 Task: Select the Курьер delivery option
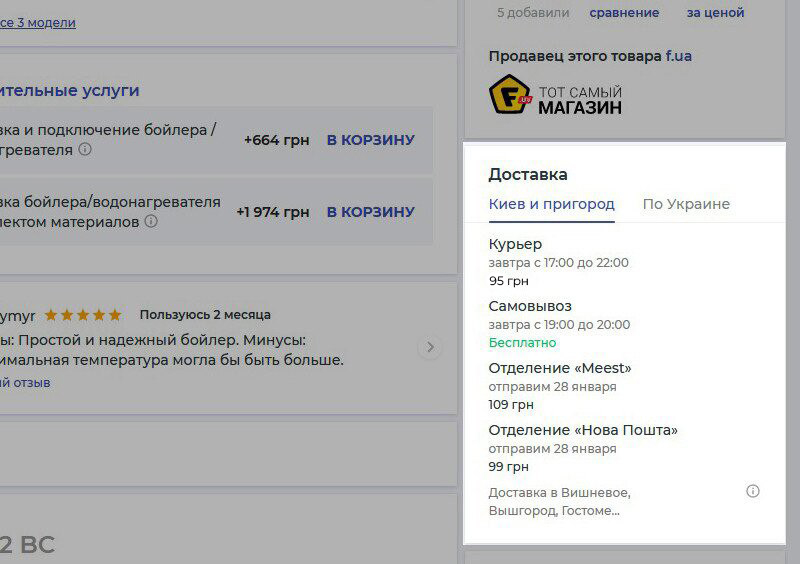[x=515, y=244]
